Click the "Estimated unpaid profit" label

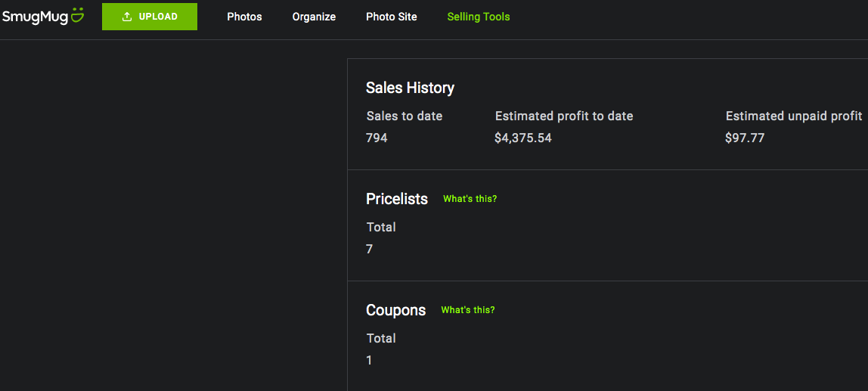pos(794,116)
